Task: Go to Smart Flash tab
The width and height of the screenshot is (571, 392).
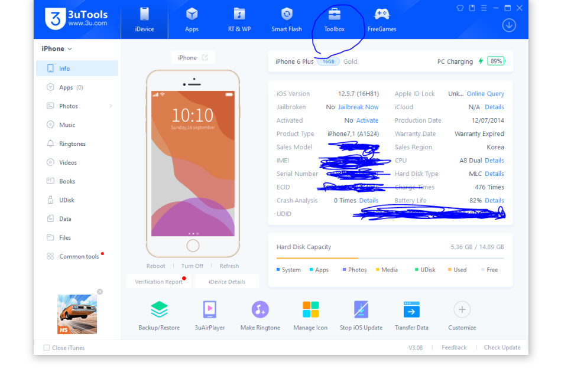Action: pyautogui.click(x=287, y=19)
